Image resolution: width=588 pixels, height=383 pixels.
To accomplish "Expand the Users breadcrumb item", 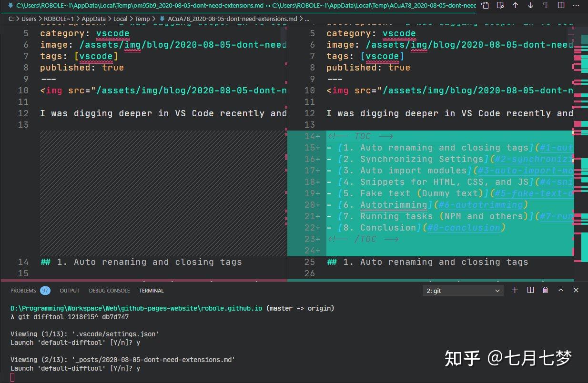I will pos(29,19).
